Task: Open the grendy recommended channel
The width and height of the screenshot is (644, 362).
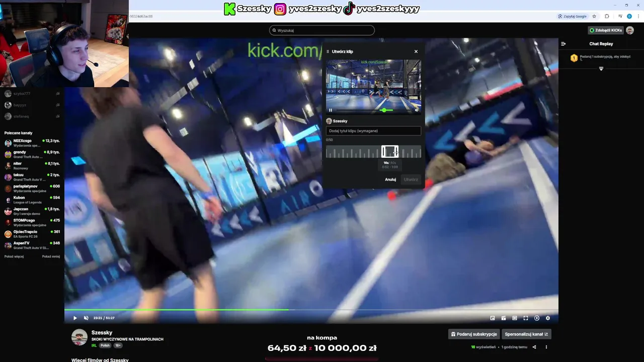Action: tap(32, 154)
